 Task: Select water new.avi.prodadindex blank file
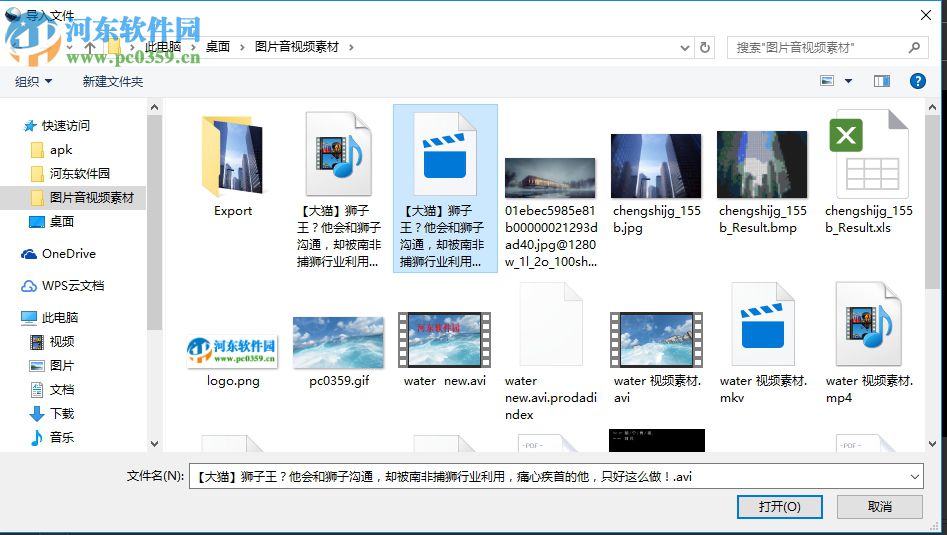[550, 352]
